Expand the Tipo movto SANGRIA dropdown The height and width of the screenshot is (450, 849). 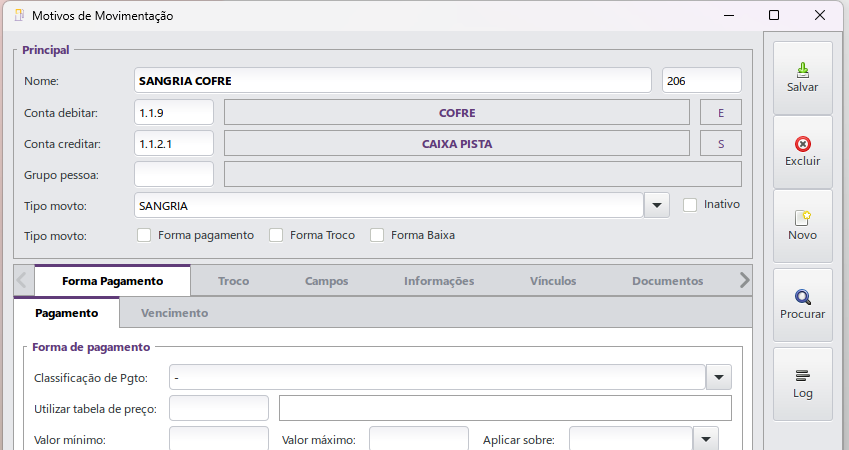point(656,205)
